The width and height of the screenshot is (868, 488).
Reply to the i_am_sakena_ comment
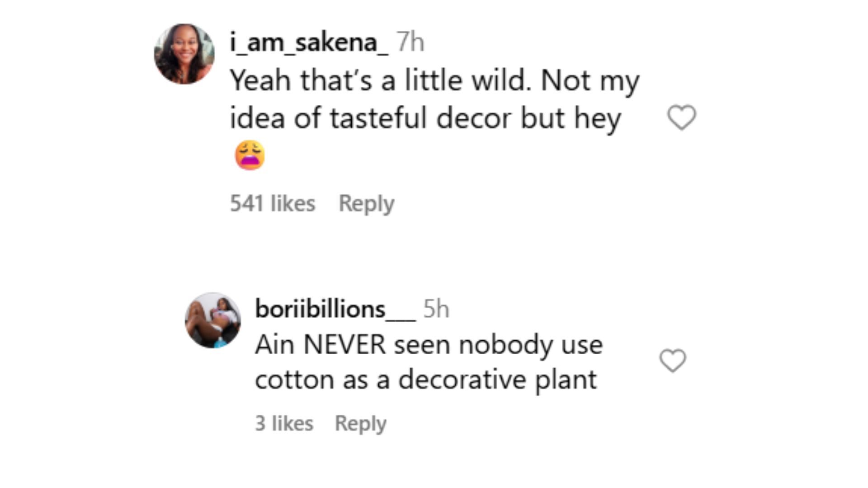[x=366, y=203]
